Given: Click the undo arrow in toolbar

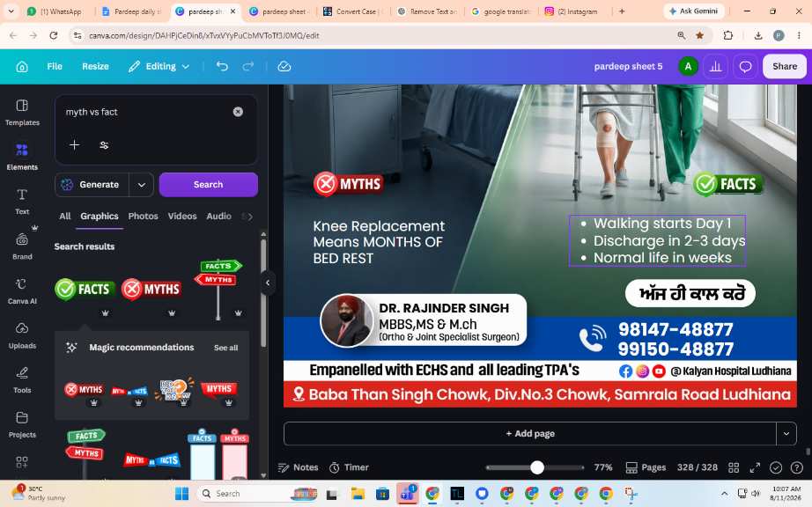Looking at the screenshot, I should pyautogui.click(x=222, y=66).
